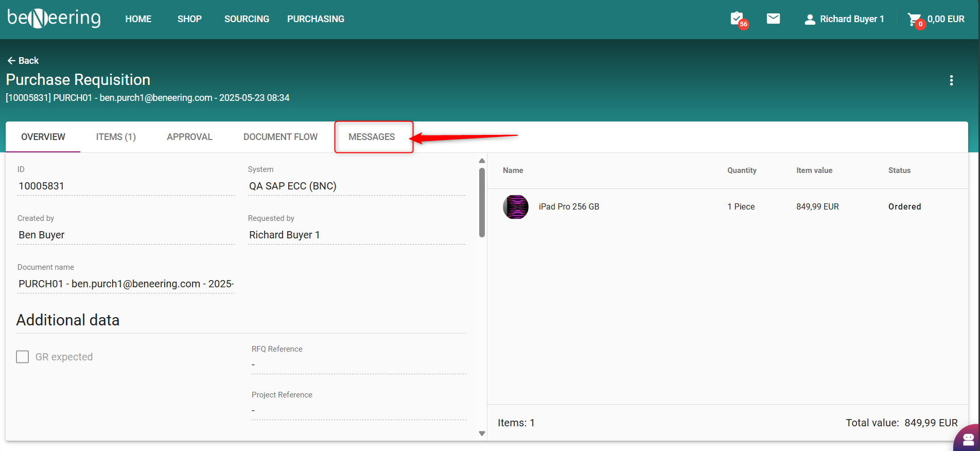Switch to the Messages tab

(x=372, y=137)
